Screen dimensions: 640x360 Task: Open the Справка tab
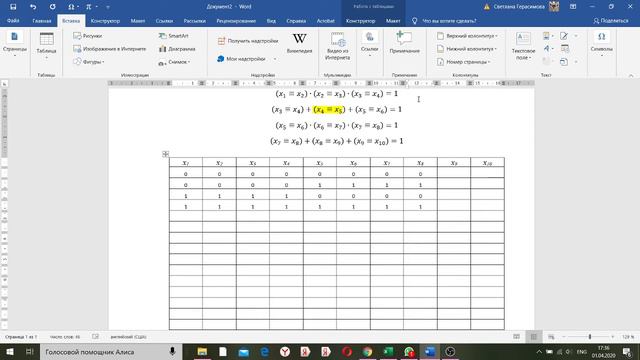tap(296, 20)
